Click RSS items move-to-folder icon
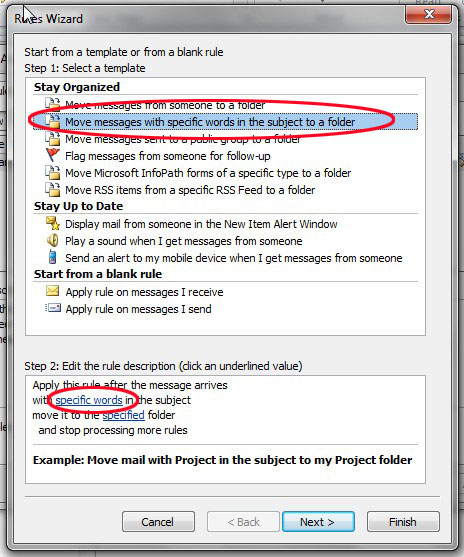Viewport: 464px width, 557px height. pyautogui.click(x=53, y=189)
